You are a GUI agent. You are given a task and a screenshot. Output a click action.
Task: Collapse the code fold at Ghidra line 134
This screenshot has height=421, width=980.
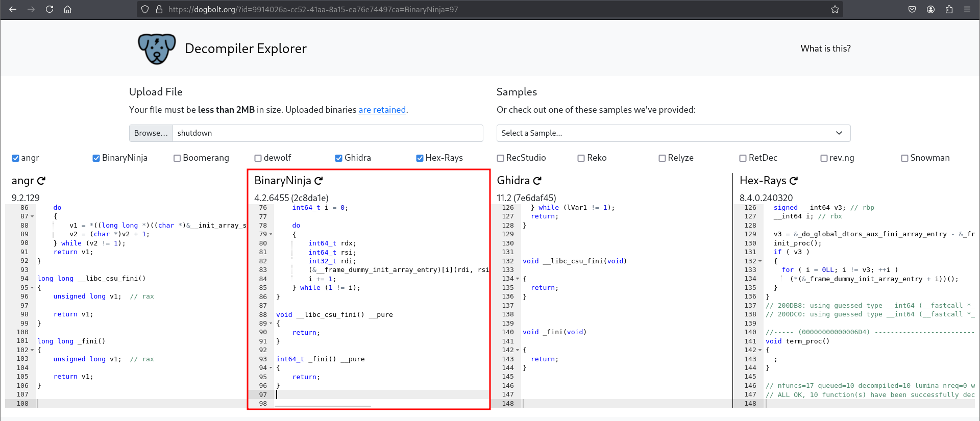[x=518, y=279]
